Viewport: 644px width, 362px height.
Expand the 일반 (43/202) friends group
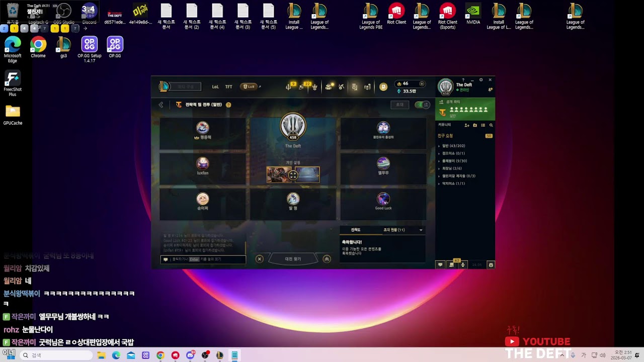coord(453,146)
